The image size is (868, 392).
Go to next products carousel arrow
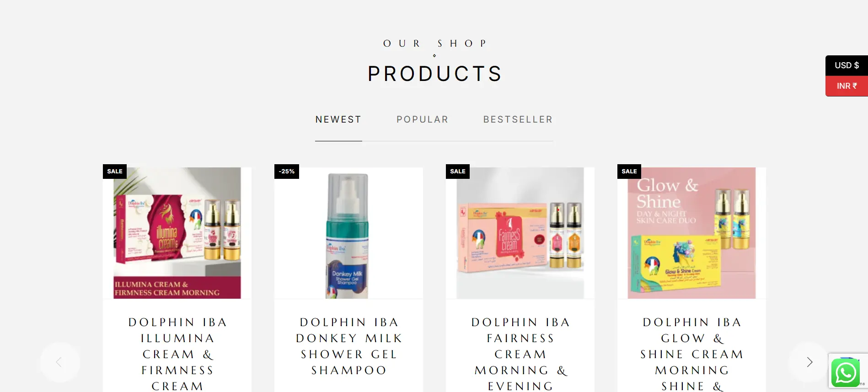(x=809, y=362)
